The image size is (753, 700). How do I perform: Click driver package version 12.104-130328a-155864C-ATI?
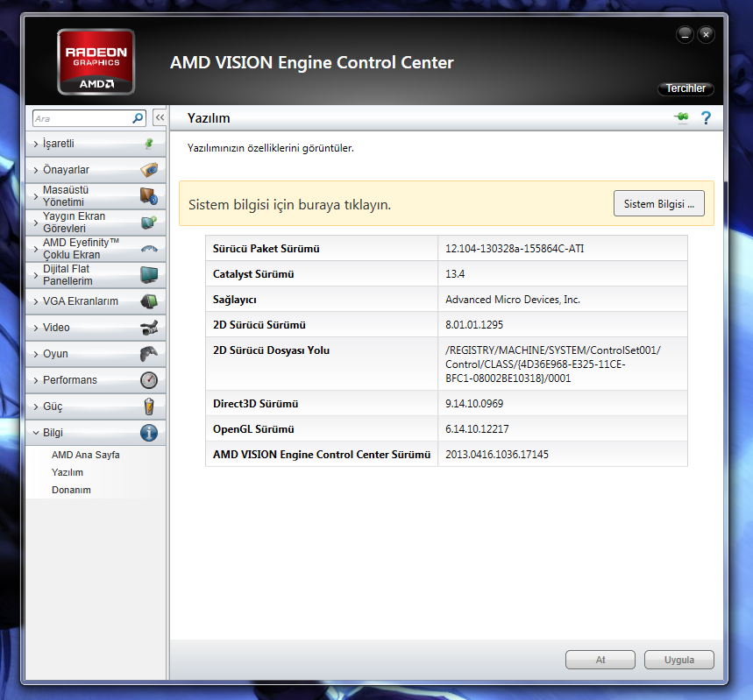click(x=515, y=249)
